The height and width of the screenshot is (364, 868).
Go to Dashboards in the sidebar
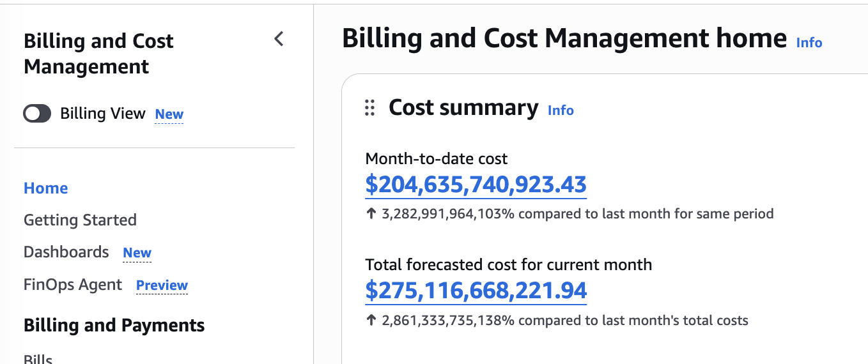click(66, 252)
